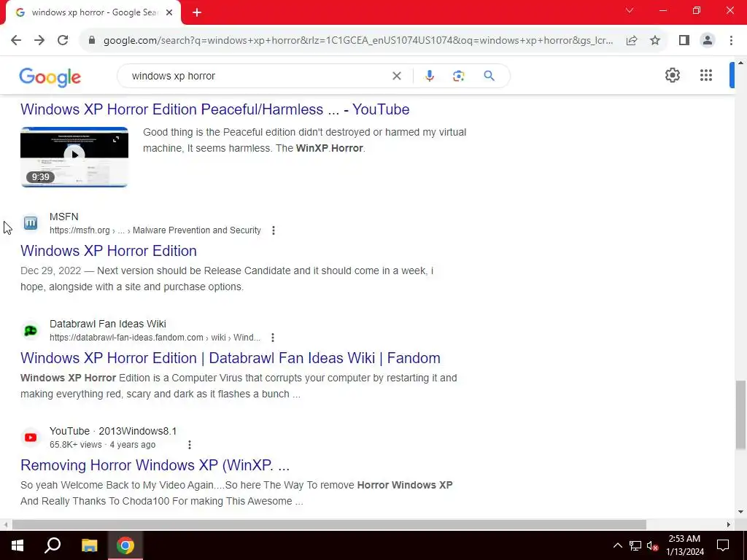The width and height of the screenshot is (747, 560).
Task: Reload the page with the refresh icon
Action: coord(63,41)
